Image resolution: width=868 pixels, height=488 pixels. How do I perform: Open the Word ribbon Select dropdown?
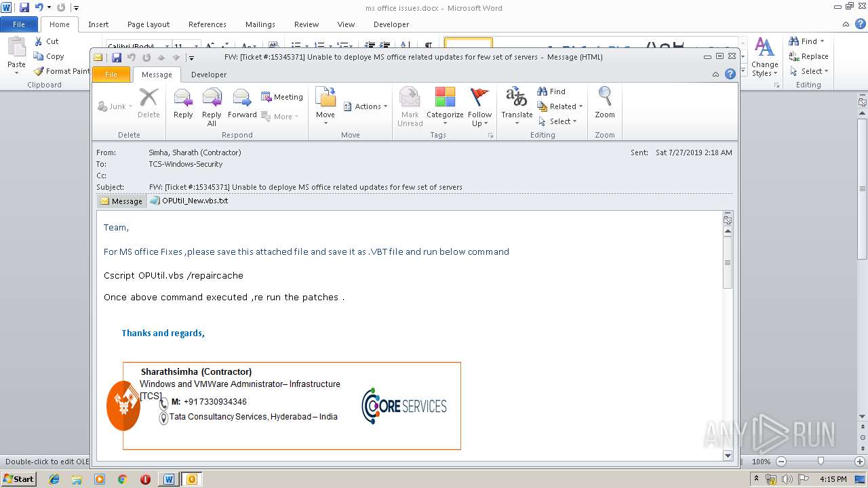(809, 71)
